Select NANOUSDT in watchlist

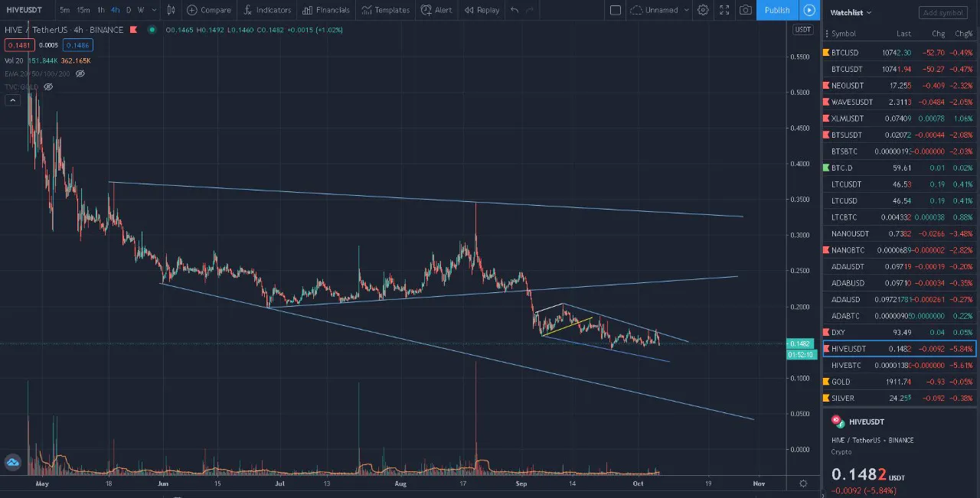click(x=900, y=233)
